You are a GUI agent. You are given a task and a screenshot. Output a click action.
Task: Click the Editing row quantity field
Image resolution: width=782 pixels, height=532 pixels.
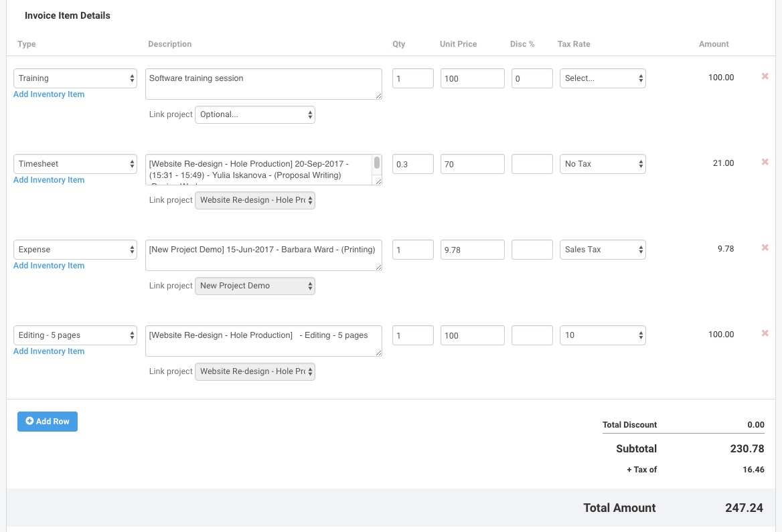413,335
